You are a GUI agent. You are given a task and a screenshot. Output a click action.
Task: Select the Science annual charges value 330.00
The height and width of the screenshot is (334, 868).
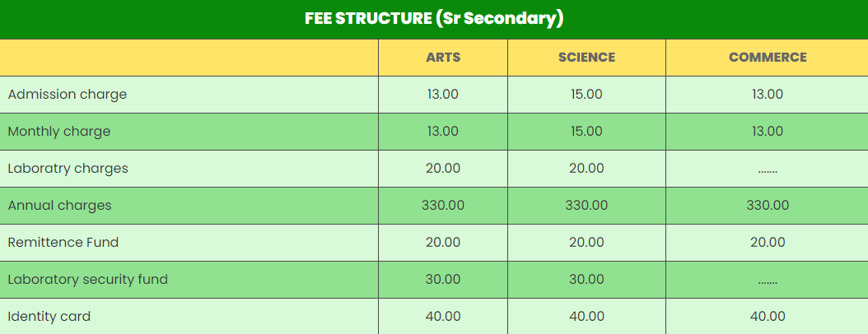[586, 206]
